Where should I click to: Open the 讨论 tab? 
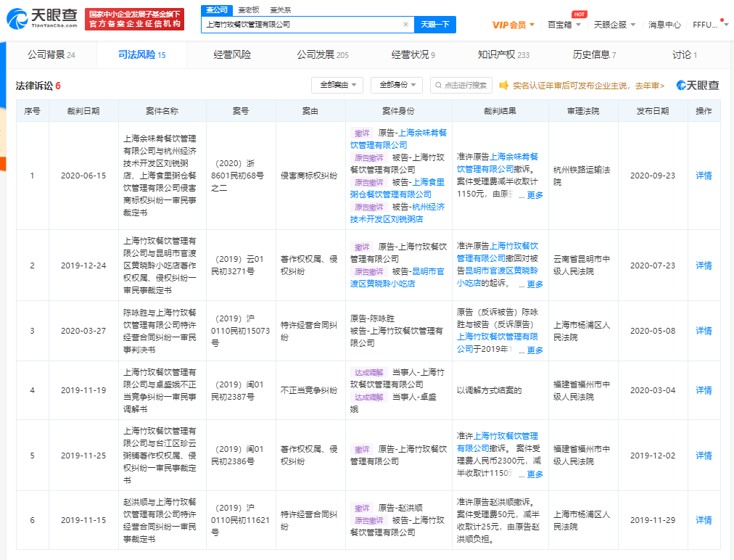coord(685,55)
